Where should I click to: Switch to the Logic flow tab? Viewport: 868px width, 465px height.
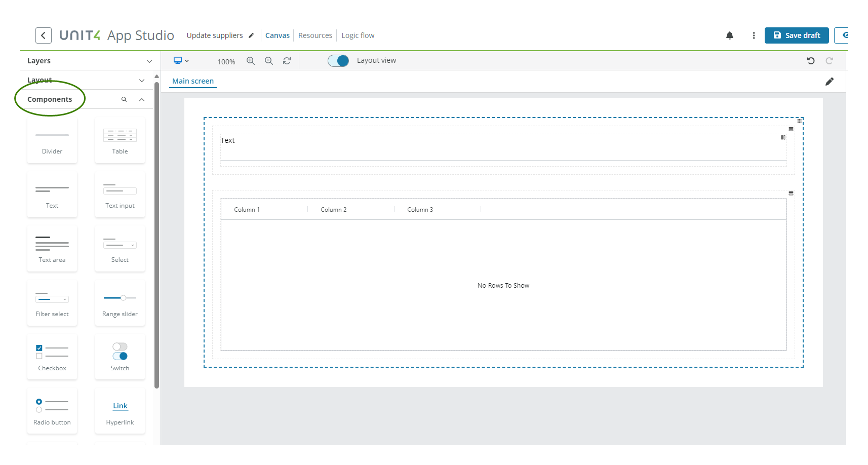click(358, 35)
